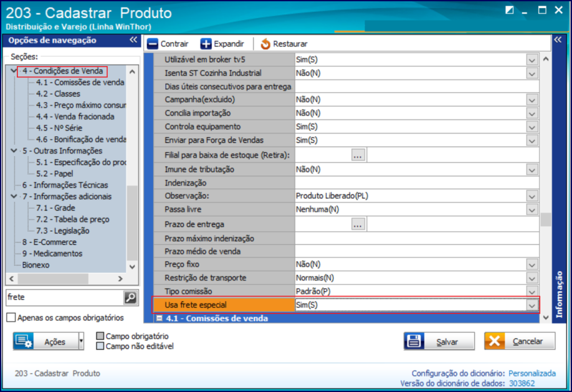Select 9 - Medicamentos section
The height and width of the screenshot is (392, 572).
tap(52, 253)
